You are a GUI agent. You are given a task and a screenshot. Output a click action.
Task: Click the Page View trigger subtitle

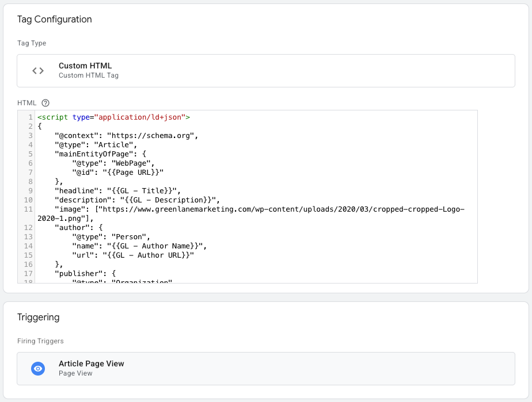click(75, 373)
